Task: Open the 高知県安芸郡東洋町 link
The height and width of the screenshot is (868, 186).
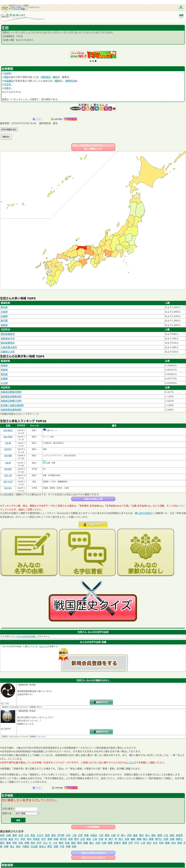Action: click(11, 396)
